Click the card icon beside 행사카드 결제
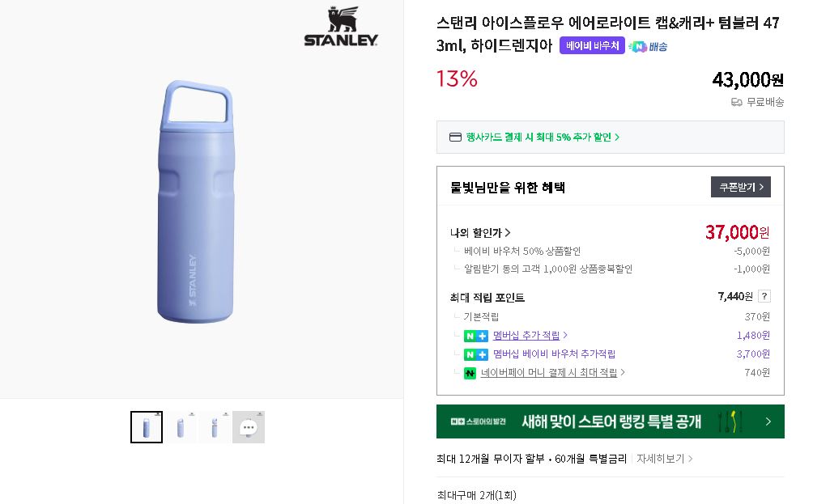 click(x=455, y=138)
